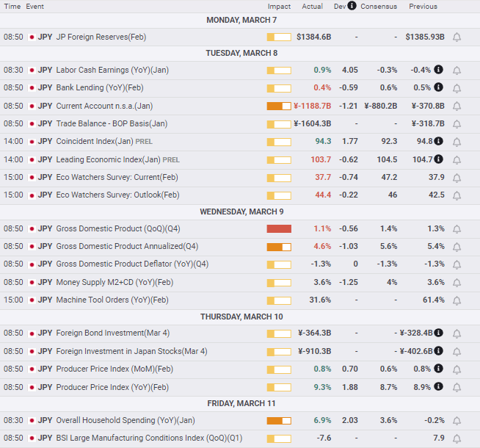Click orange impact bar for Current Account n.s.a.
Viewport: 480px width, 448px height.
click(x=279, y=106)
